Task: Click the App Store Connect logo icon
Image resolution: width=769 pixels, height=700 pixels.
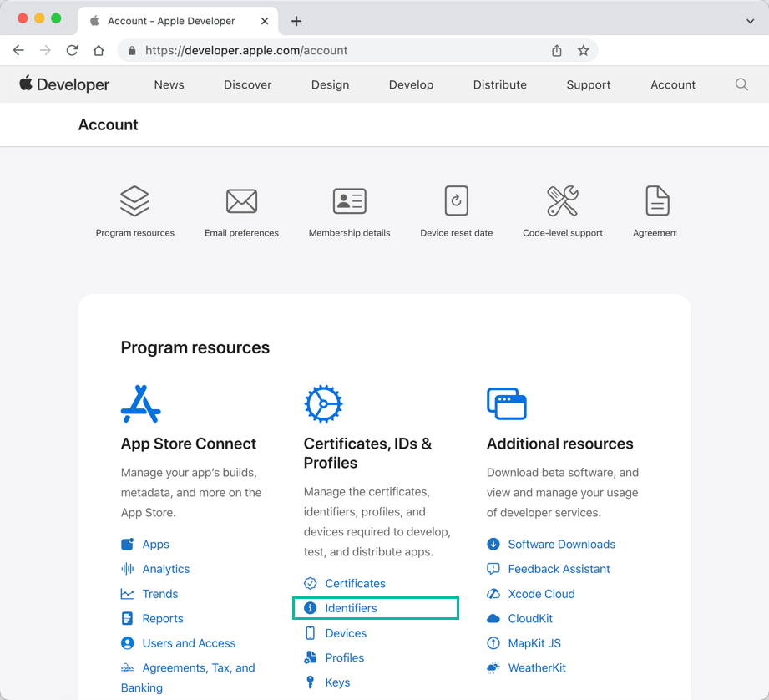Action: coord(140,404)
